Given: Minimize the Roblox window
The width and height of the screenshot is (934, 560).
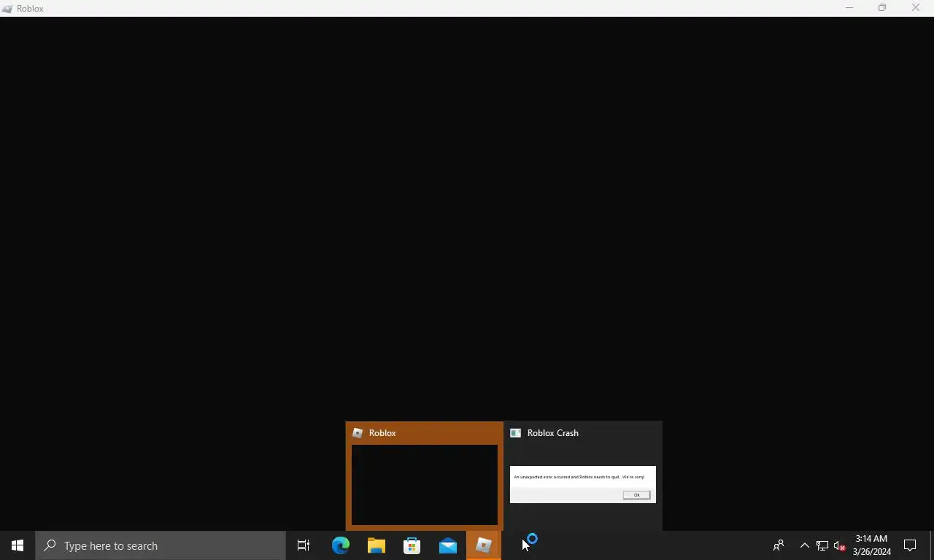Looking at the screenshot, I should coord(849,8).
